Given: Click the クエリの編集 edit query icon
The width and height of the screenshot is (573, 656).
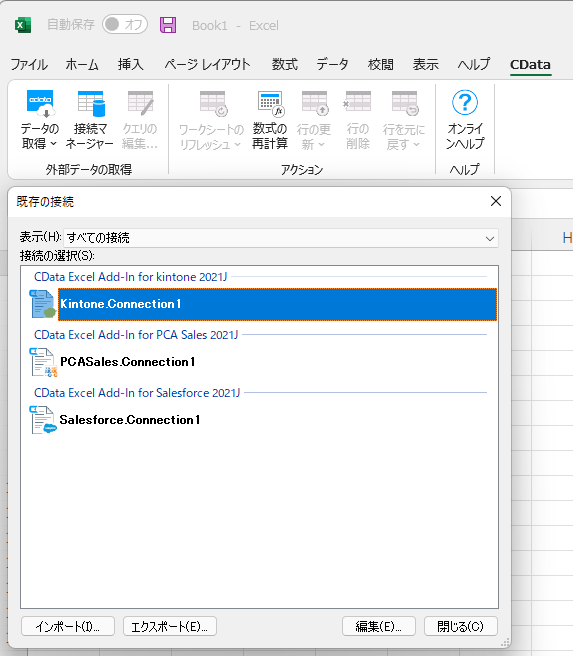Looking at the screenshot, I should coord(140,103).
